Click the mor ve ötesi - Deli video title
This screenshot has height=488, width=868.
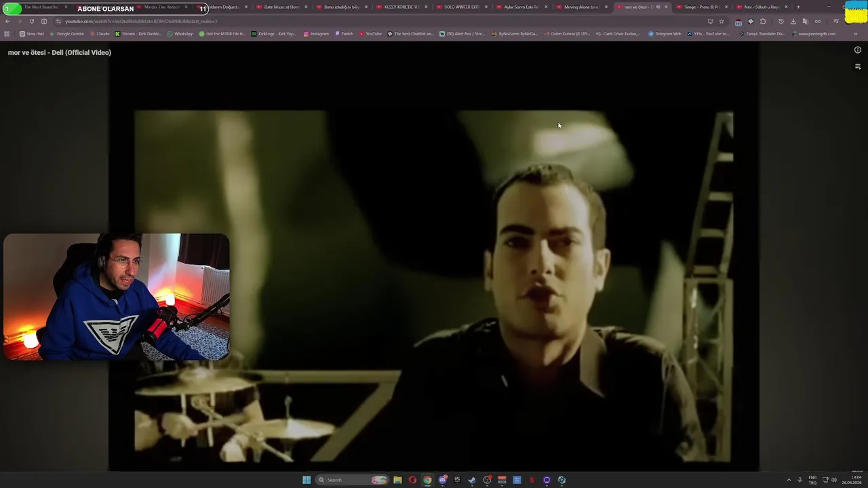[x=60, y=52]
